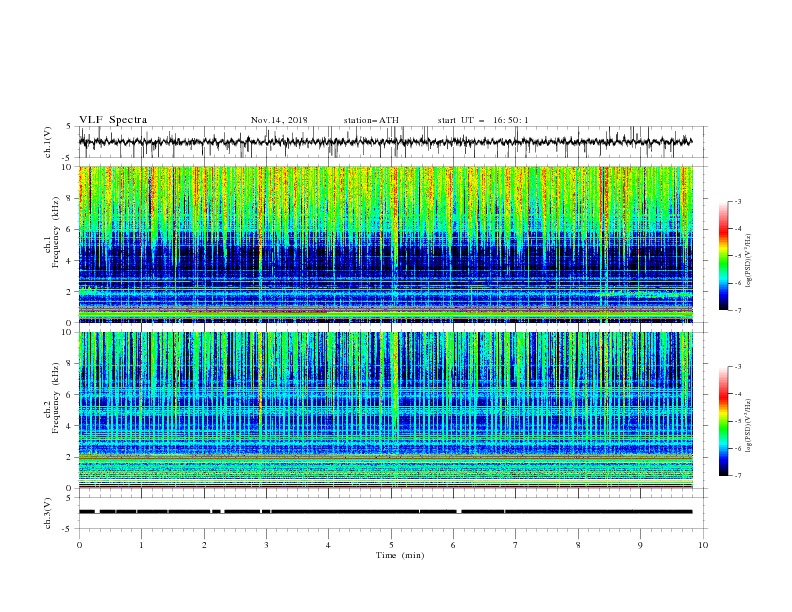The width and height of the screenshot is (792, 612).
Task: Click the log(PSD) label of the ch.1 color bar
Action: [x=749, y=261]
